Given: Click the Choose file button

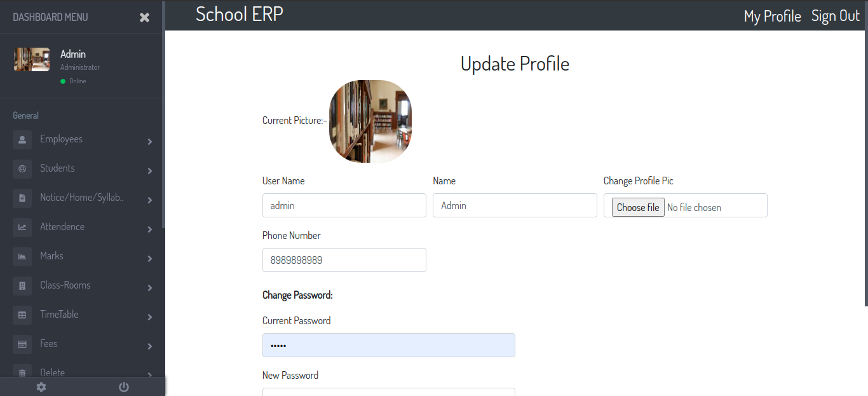Looking at the screenshot, I should click(638, 207).
